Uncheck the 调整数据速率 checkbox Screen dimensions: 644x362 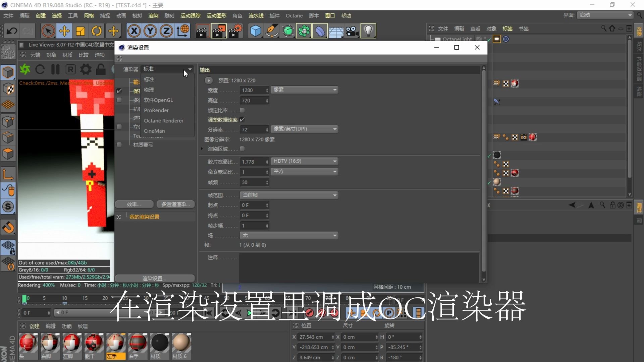click(x=242, y=120)
